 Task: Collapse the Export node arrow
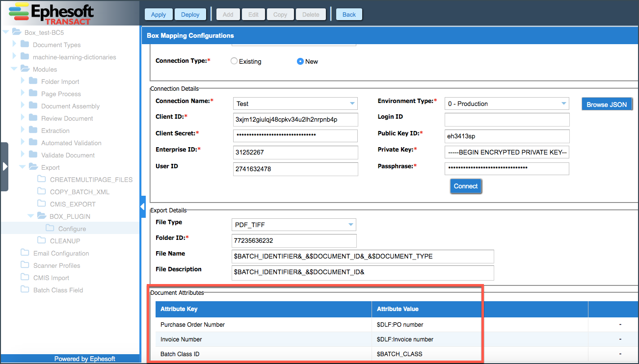point(23,167)
